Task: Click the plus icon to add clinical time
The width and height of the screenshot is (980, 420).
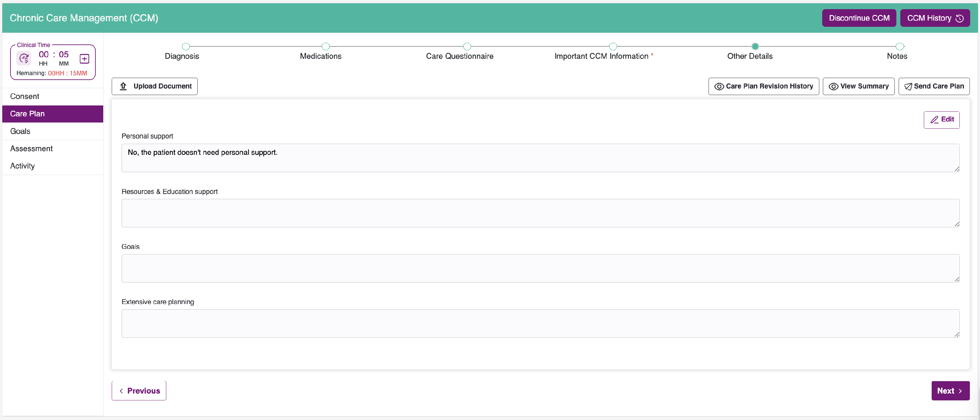Action: click(x=85, y=58)
